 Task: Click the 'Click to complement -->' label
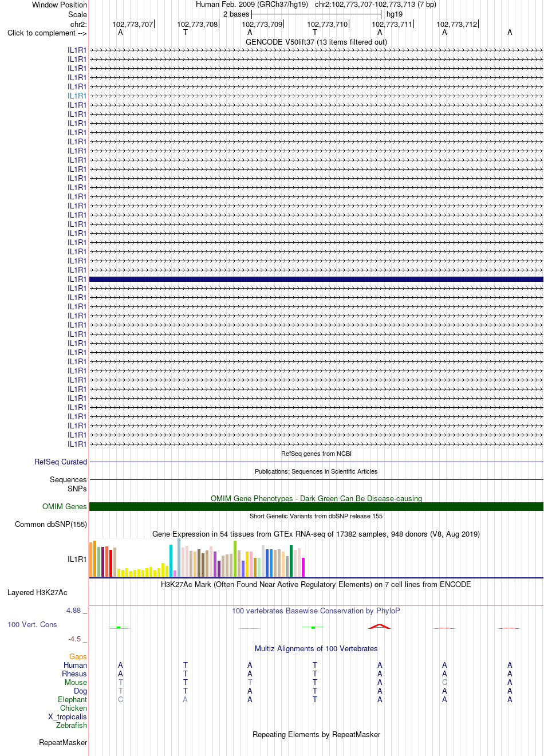(47, 33)
